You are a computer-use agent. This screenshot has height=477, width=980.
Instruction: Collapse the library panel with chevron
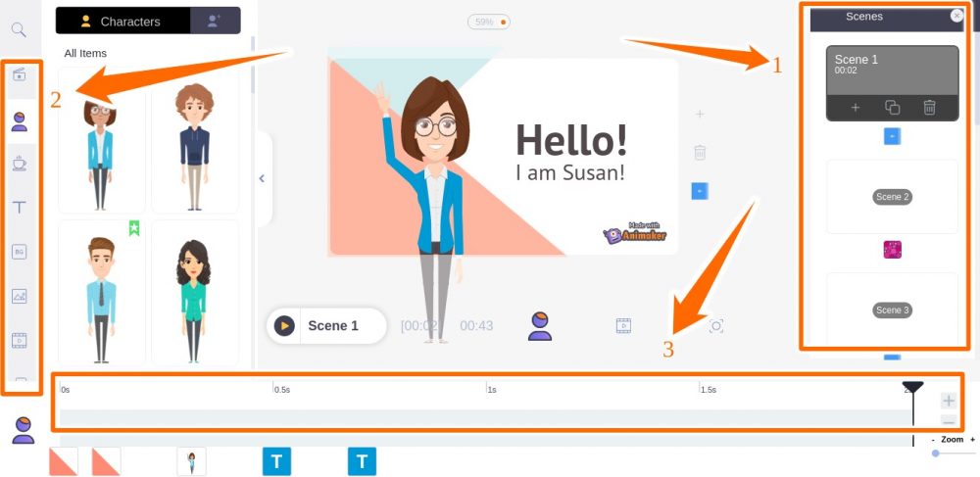tap(262, 178)
